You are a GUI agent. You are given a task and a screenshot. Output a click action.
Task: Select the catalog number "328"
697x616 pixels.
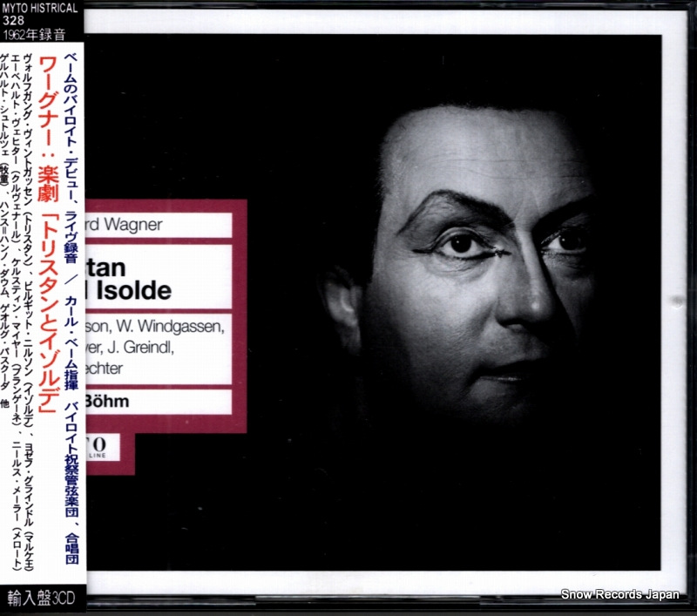click(x=14, y=20)
